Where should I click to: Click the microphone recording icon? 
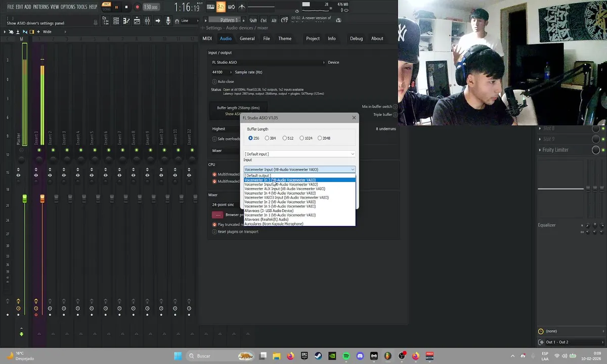168,21
